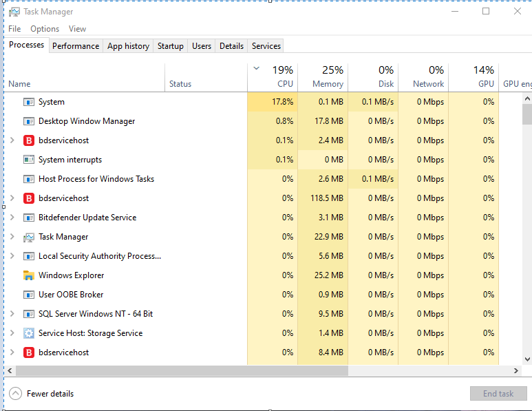
Task: Expand bdservicehost row with 8.4 MB memory
Action: (12, 352)
